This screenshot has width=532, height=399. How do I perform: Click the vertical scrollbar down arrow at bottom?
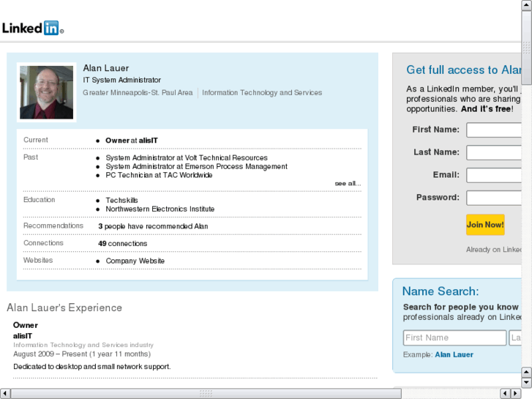coord(526,383)
